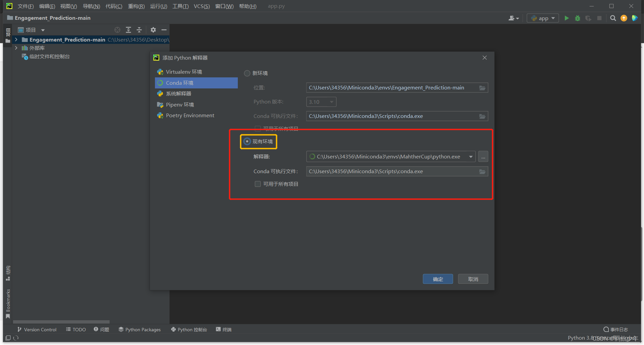This screenshot has width=644, height=345.
Task: Open the app run configuration dropdown
Action: click(x=543, y=18)
